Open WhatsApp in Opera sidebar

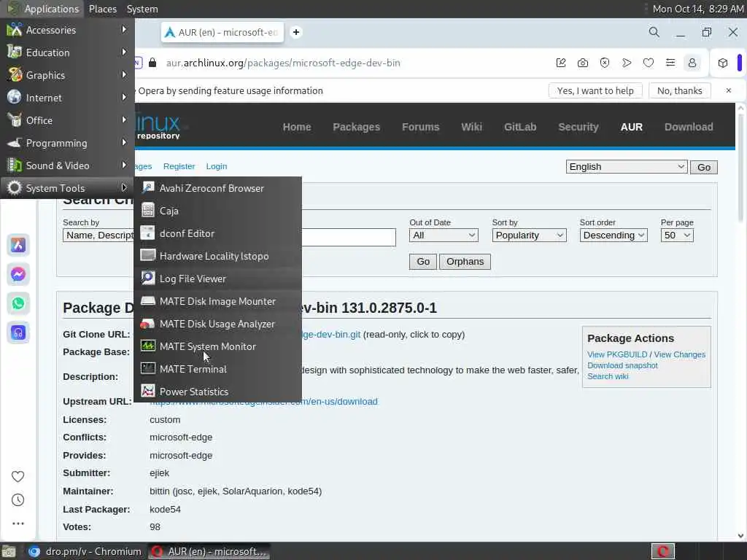point(18,303)
